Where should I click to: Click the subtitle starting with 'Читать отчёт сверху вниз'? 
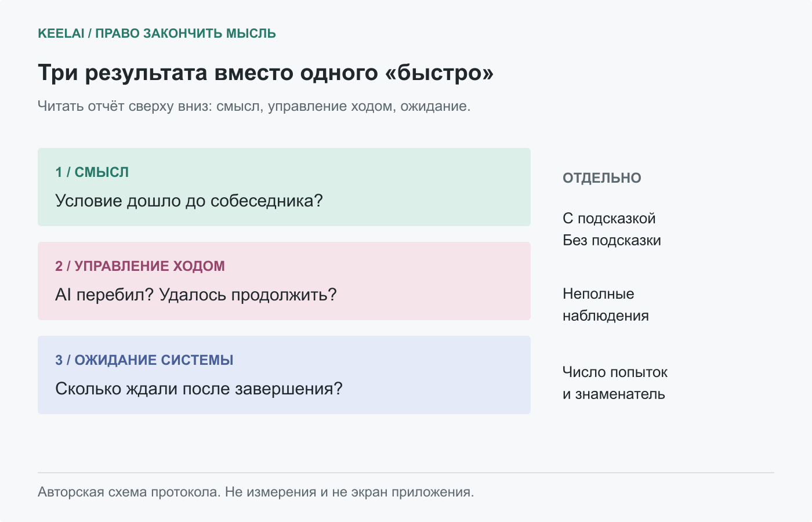[x=254, y=106]
